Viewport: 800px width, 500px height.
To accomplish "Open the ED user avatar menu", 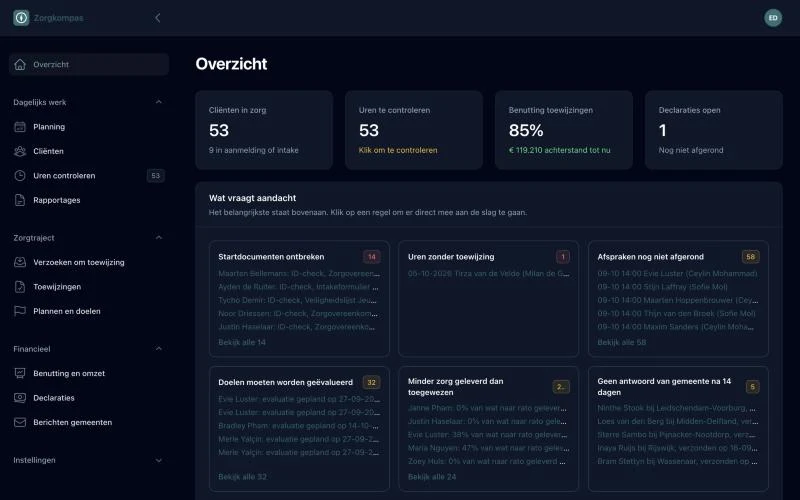I will (773, 18).
